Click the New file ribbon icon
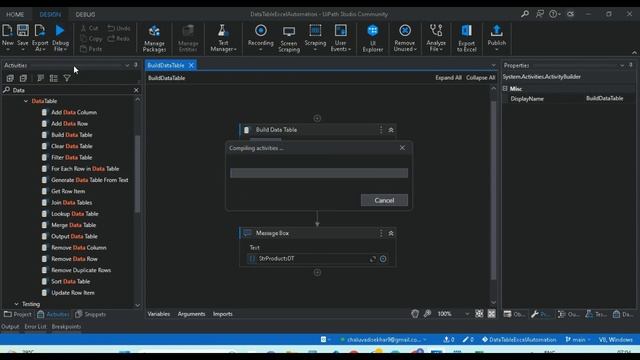 tap(7, 37)
